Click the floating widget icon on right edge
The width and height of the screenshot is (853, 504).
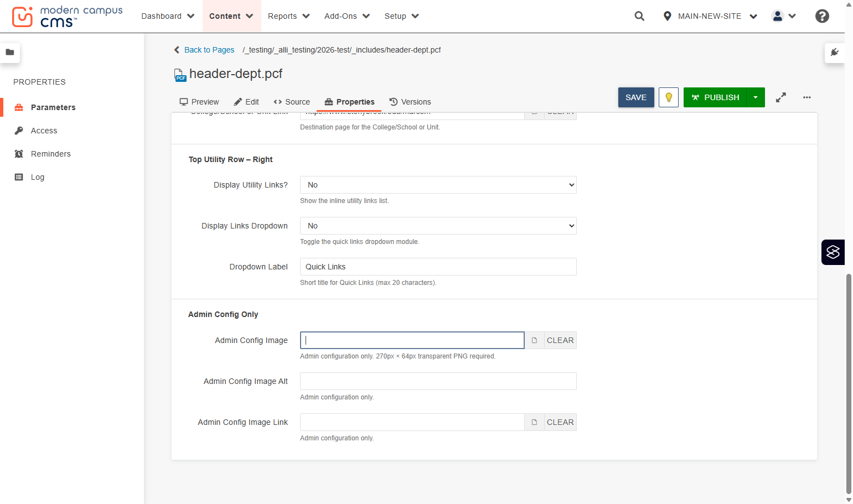tap(833, 252)
